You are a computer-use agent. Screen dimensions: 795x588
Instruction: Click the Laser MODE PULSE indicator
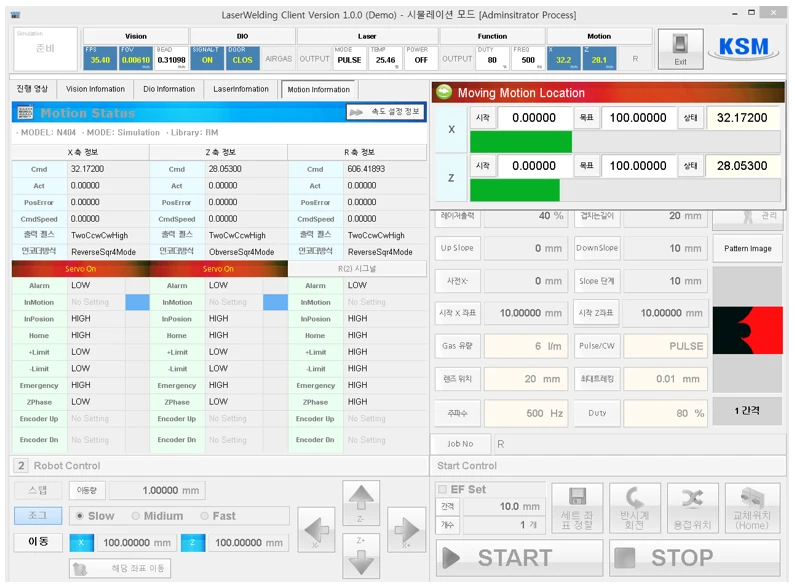[x=349, y=57]
